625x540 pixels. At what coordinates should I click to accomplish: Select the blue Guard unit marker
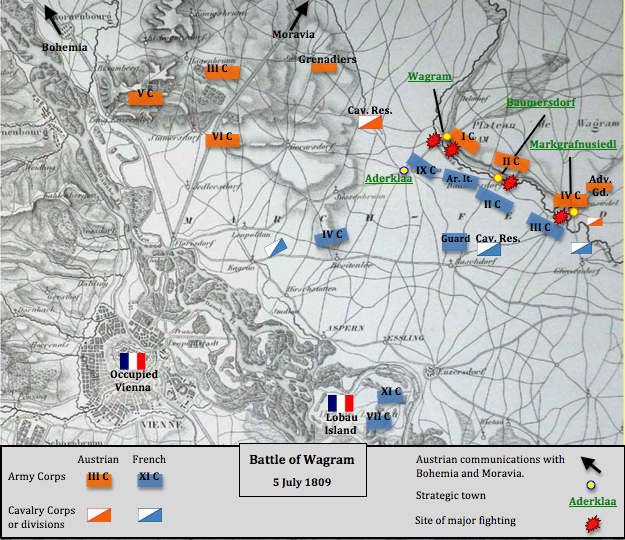coord(456,239)
